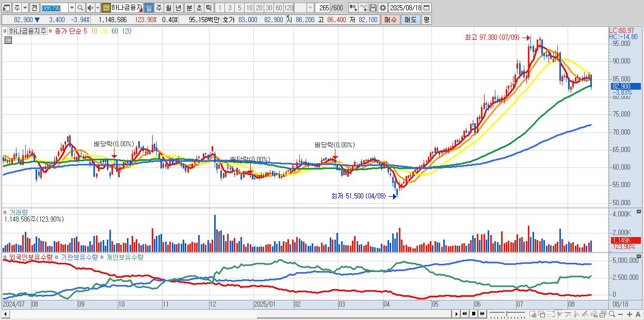Click the 매도 sell button
The height and width of the screenshot is (320, 644).
point(411,20)
